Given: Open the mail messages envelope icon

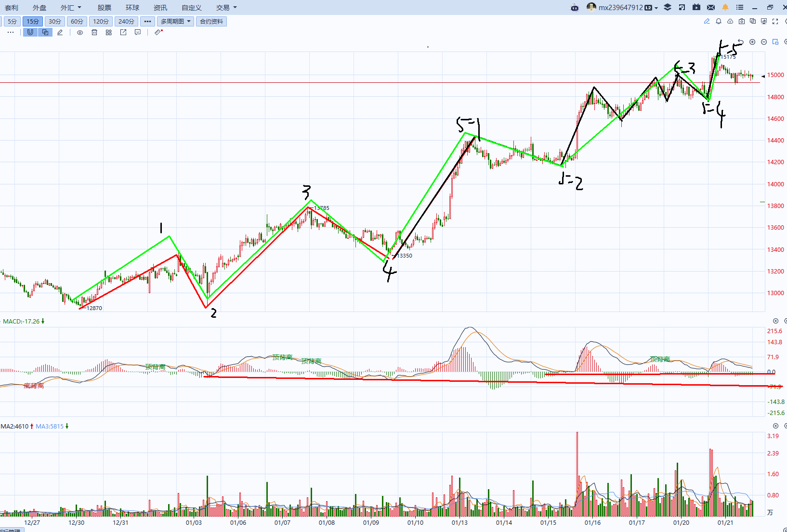Looking at the screenshot, I should [711, 7].
